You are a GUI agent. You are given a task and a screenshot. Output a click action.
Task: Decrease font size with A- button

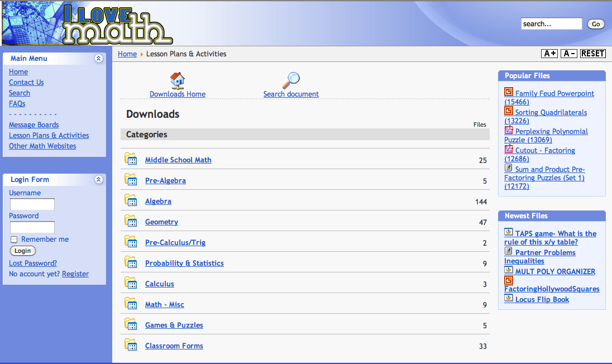coord(569,54)
